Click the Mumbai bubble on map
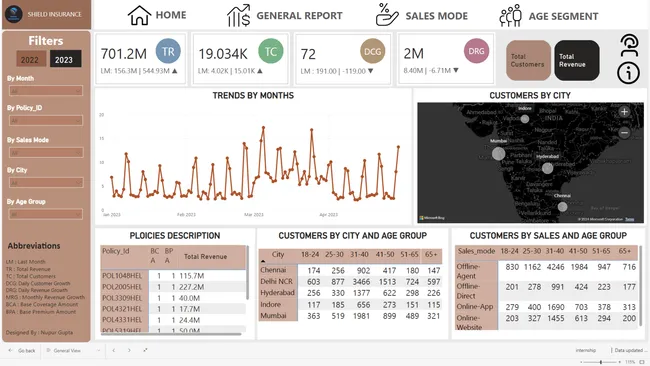Image resolution: width=650 pixels, height=366 pixels. [498, 154]
